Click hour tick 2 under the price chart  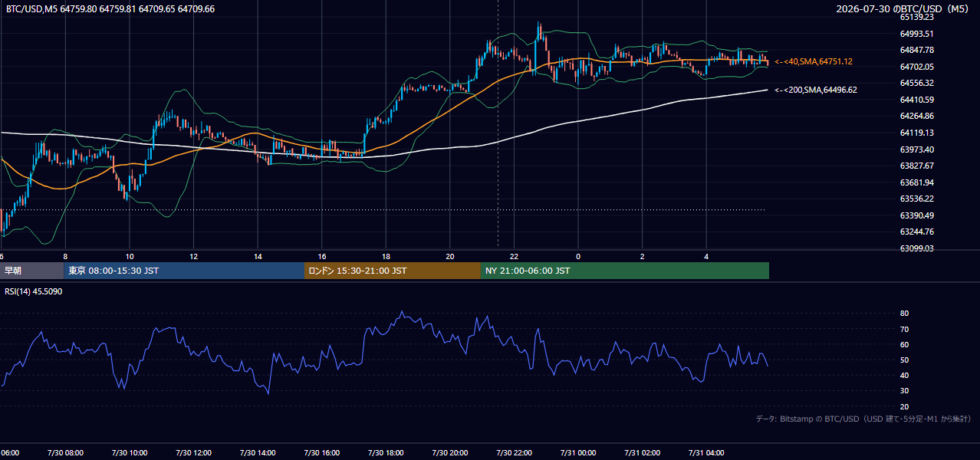[x=642, y=256]
